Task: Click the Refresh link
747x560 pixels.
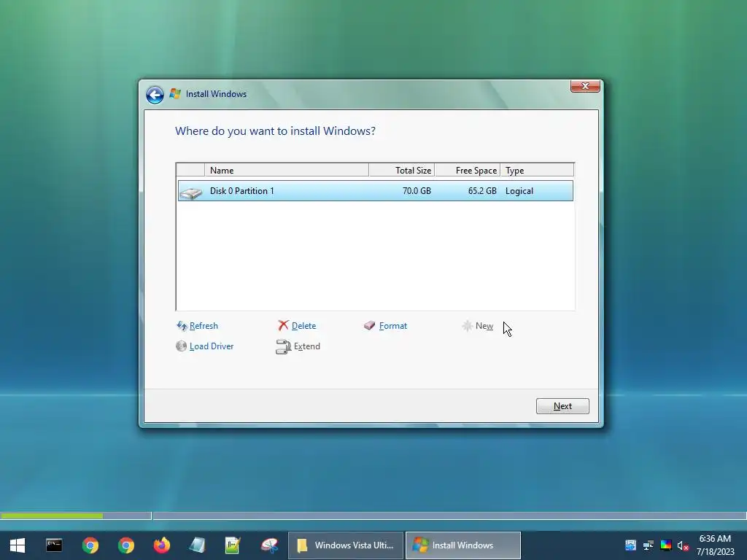Action: pos(204,326)
